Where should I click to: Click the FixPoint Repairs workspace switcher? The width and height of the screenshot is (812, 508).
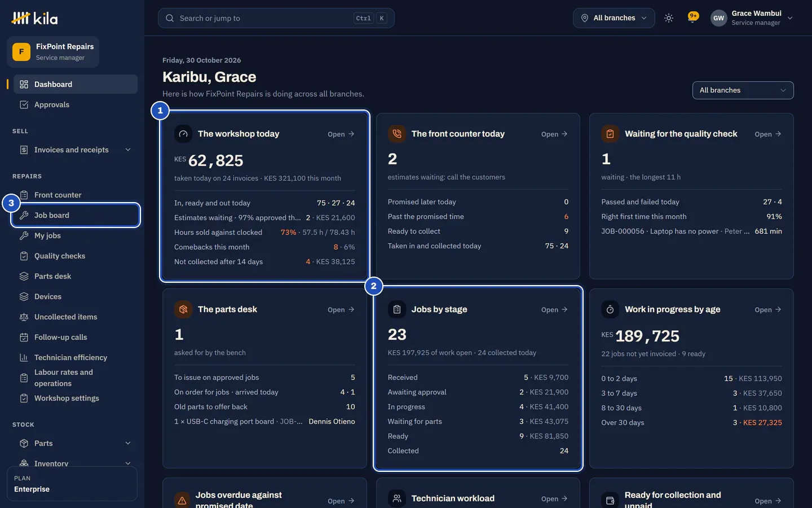click(53, 52)
